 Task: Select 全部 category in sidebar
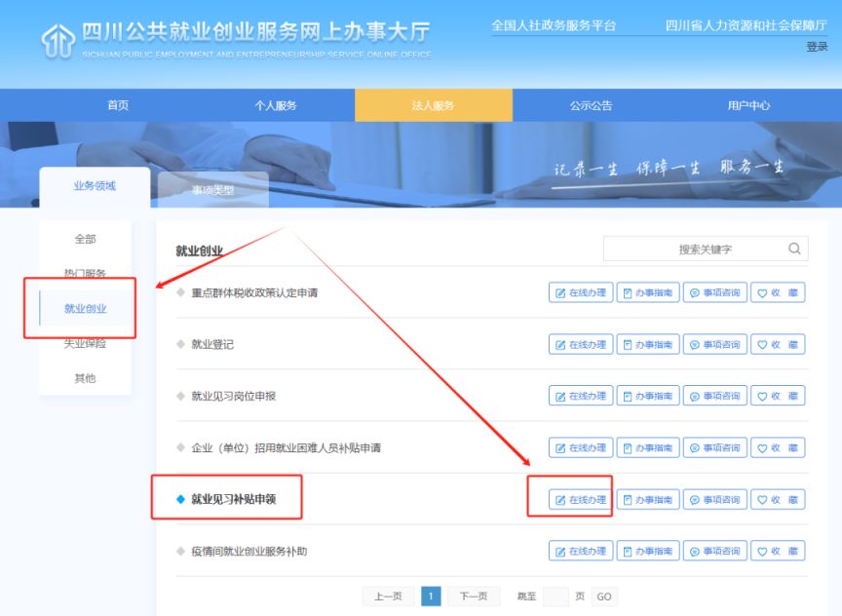pyautogui.click(x=85, y=239)
